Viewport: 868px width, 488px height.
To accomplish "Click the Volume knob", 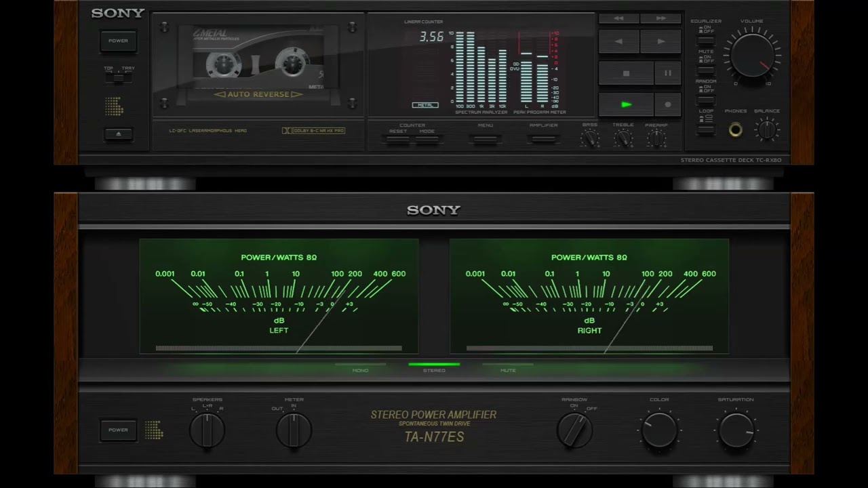I will pos(752,56).
